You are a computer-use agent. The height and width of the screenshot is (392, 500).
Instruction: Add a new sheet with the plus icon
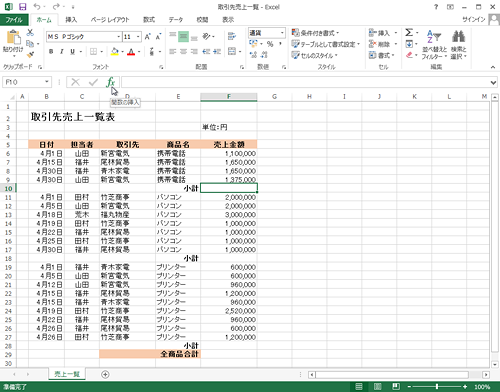[x=105, y=374]
